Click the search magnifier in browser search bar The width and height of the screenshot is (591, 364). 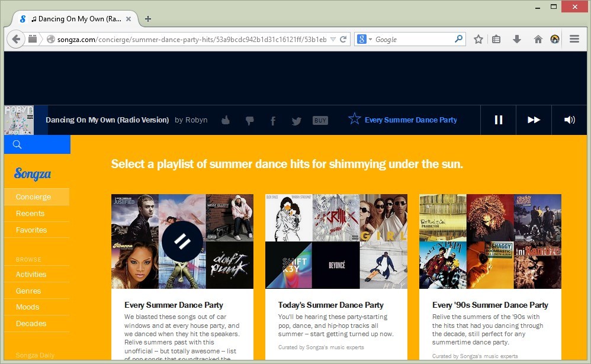click(x=458, y=39)
